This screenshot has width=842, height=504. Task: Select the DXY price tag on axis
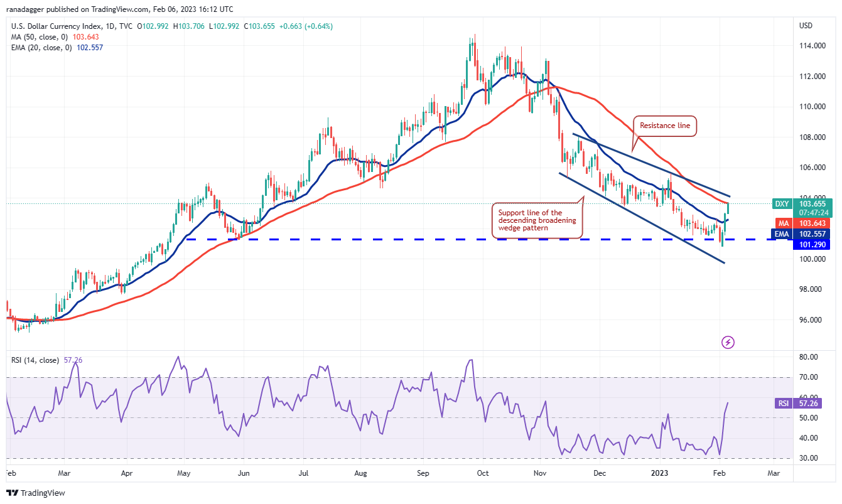pos(781,203)
